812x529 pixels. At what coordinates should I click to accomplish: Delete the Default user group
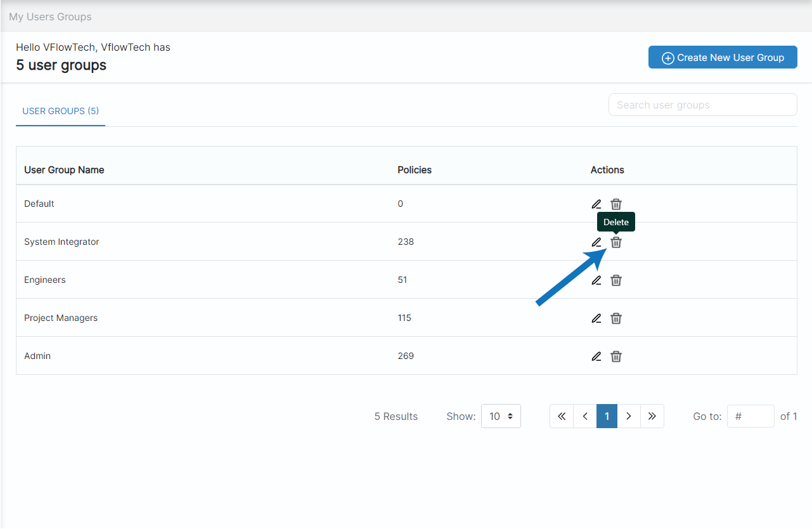[615, 204]
